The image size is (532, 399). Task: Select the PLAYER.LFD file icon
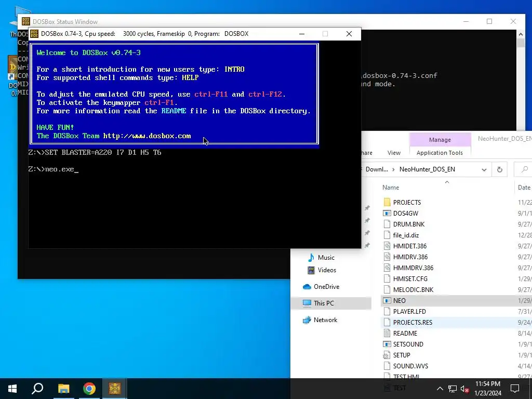pos(387,311)
